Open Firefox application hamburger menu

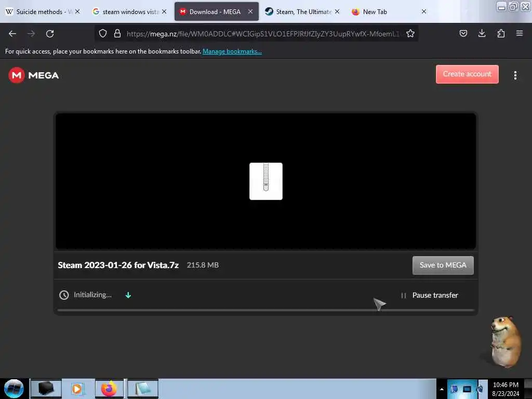[x=520, y=33]
